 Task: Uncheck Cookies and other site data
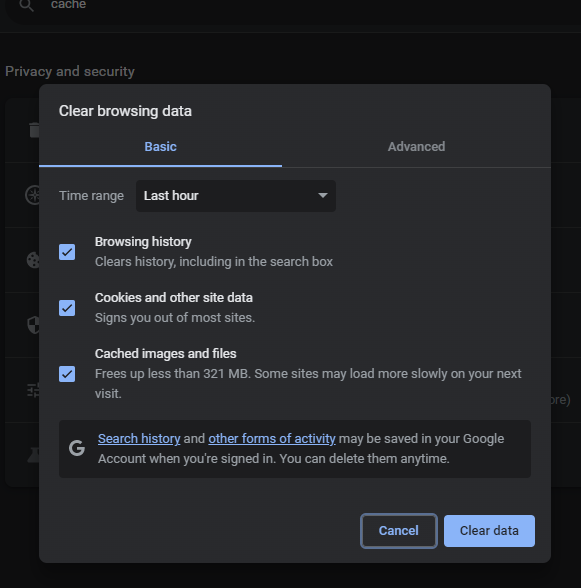coord(67,308)
